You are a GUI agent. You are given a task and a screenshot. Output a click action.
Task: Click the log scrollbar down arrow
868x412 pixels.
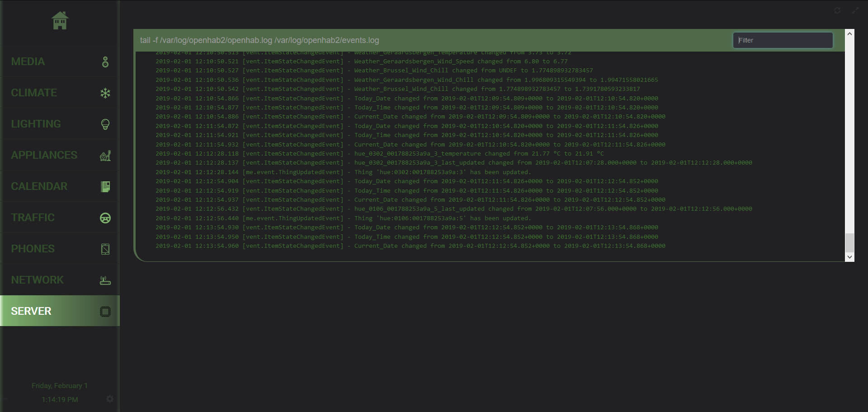849,257
